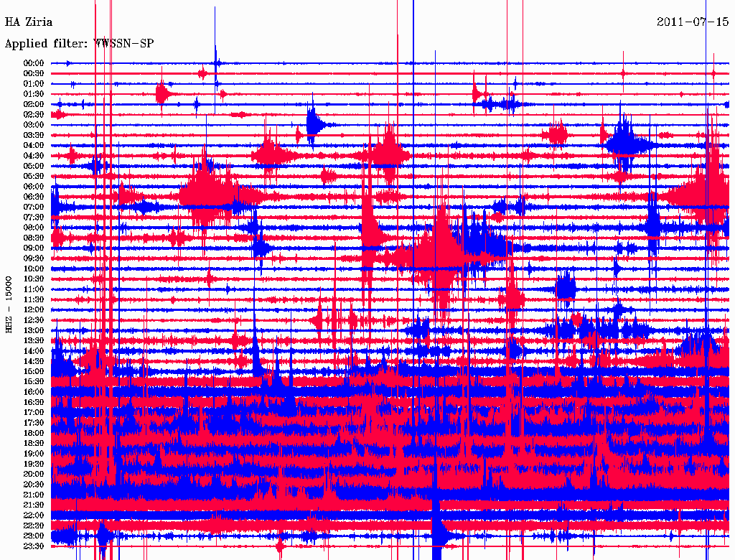This screenshot has width=735, height=560.
Task: Select the 23:00 time label
Action: [x=34, y=536]
